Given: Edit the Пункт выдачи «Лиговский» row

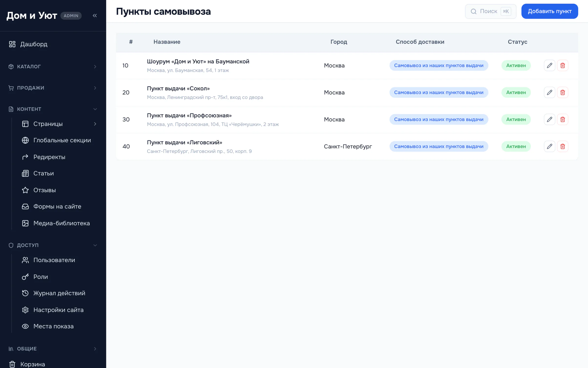Looking at the screenshot, I should pos(550,146).
